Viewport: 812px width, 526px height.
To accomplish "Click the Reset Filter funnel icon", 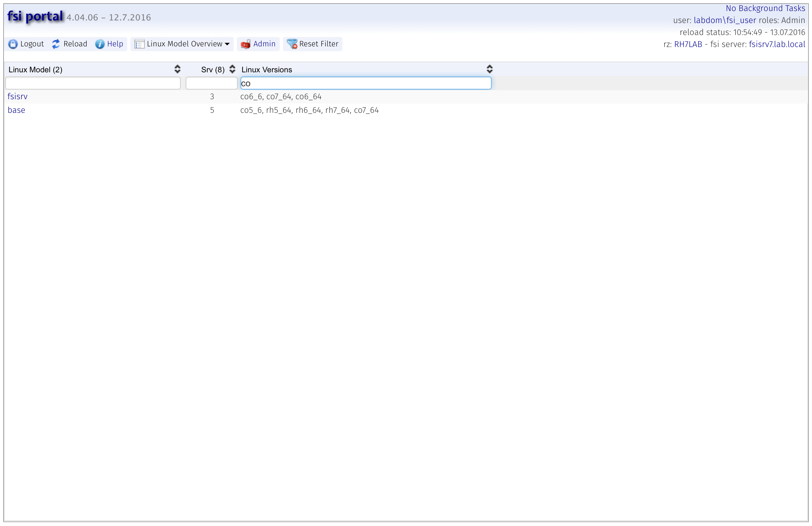I will point(292,44).
